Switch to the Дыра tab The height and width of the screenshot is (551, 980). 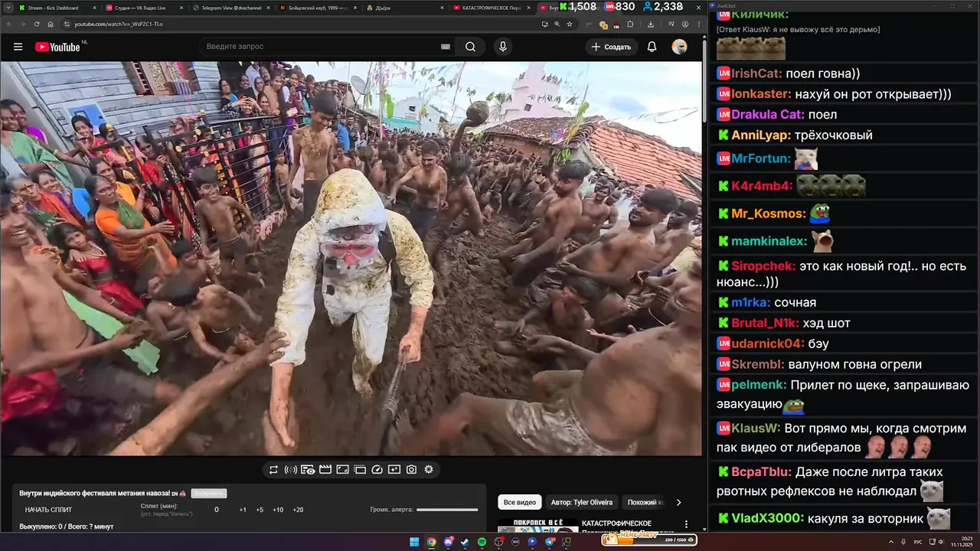coord(403,8)
